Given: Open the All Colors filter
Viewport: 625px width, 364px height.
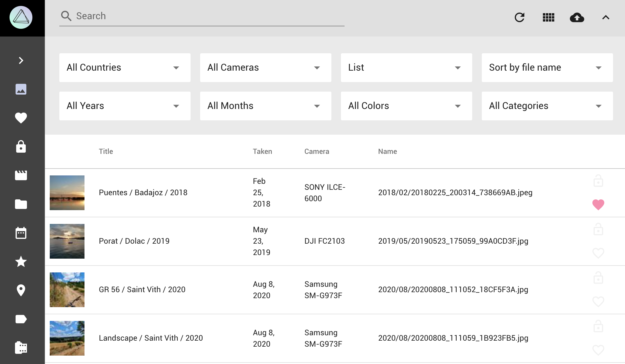Looking at the screenshot, I should [x=406, y=106].
